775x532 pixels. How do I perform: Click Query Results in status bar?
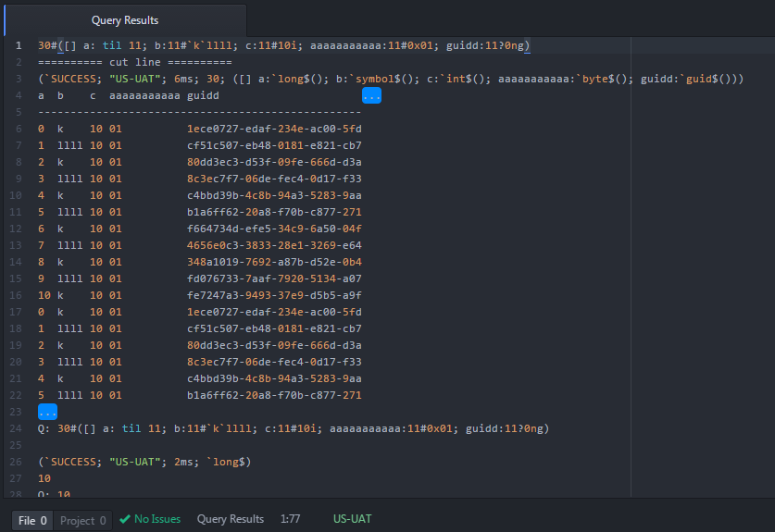(231, 519)
